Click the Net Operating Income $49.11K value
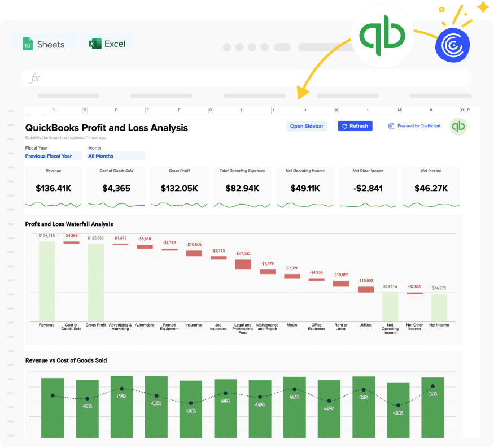Image resolution: width=494 pixels, height=448 pixels. [x=305, y=188]
